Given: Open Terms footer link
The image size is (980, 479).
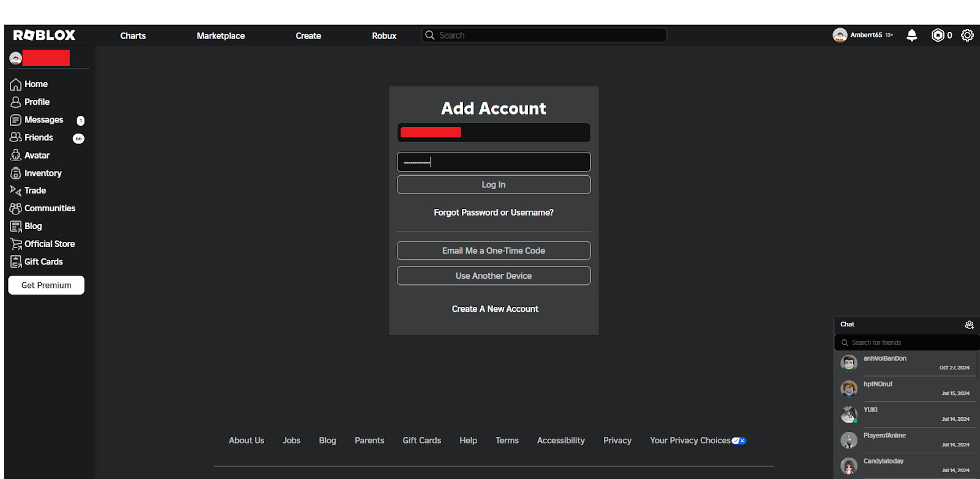Looking at the screenshot, I should pyautogui.click(x=507, y=440).
